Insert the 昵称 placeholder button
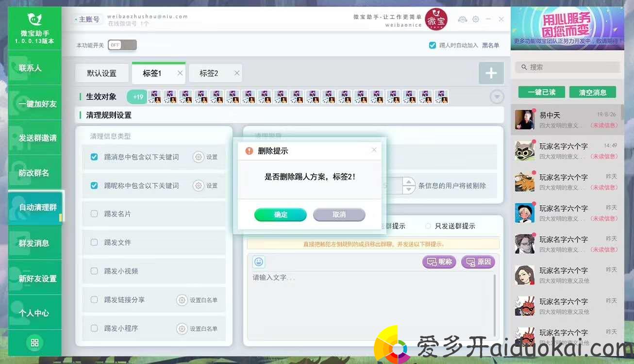This screenshot has width=634, height=364. click(x=440, y=262)
